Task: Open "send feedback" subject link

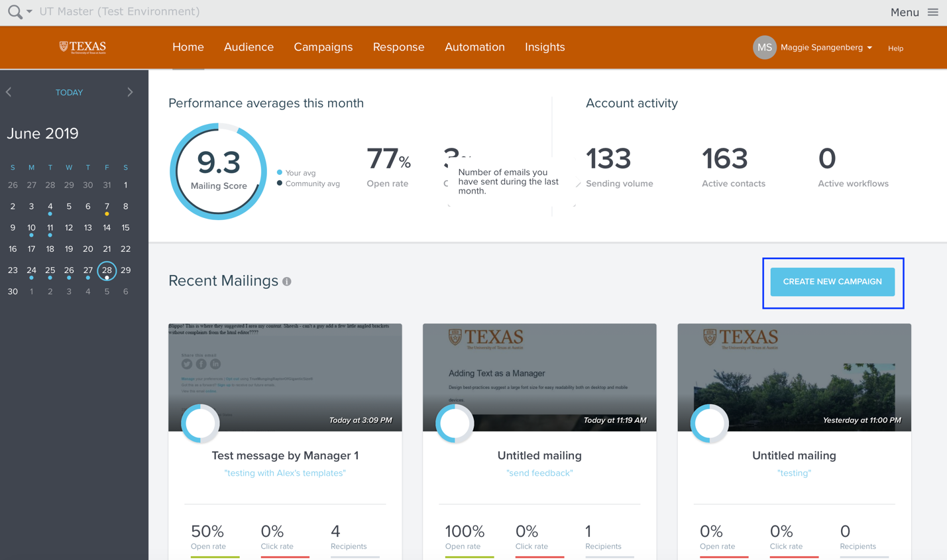Action: 539,473
